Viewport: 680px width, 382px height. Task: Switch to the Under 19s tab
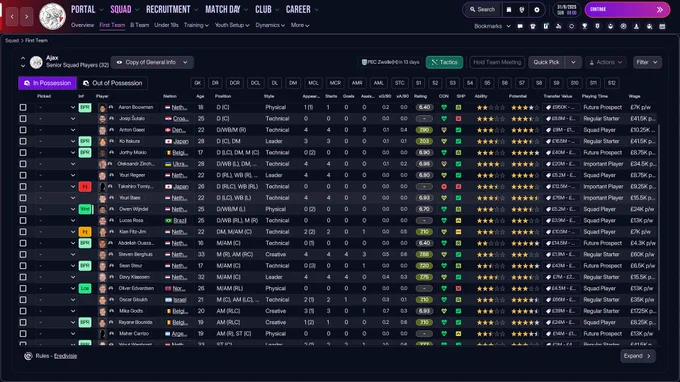tap(166, 25)
